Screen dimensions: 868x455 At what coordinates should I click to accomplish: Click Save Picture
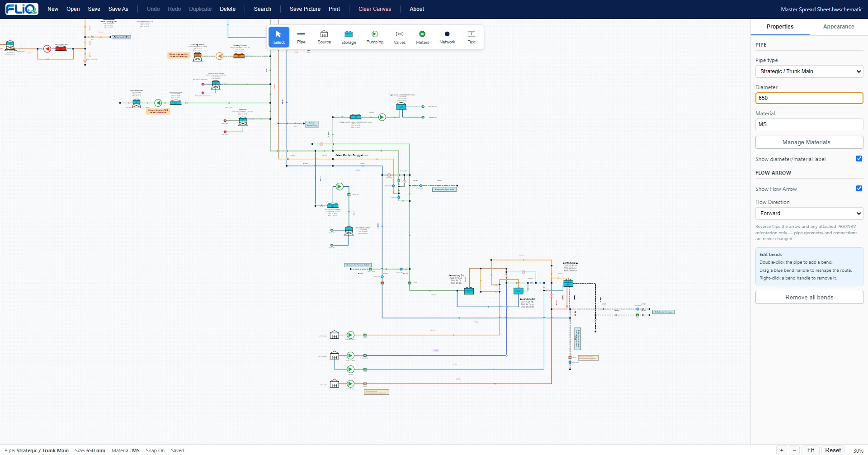(305, 9)
